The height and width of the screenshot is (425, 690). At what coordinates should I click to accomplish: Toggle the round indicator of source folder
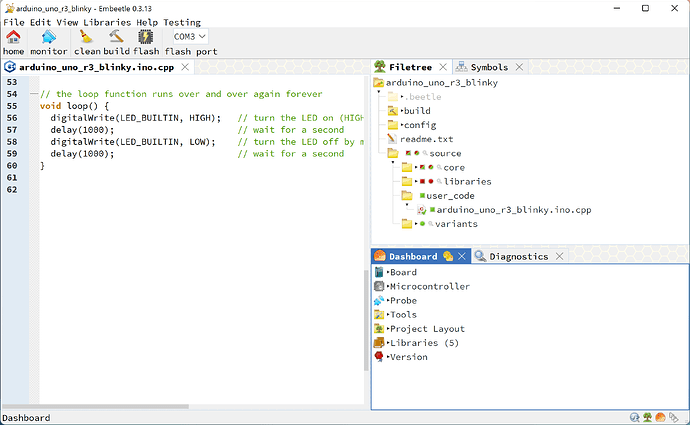click(417, 153)
